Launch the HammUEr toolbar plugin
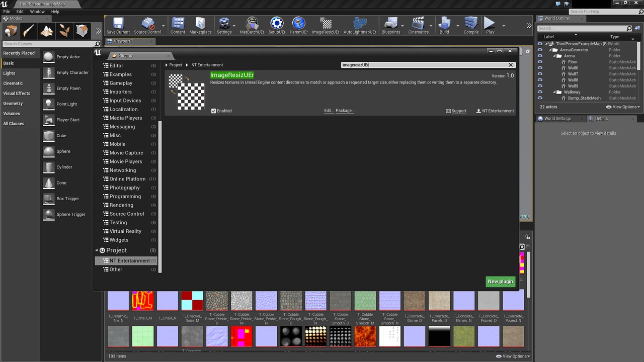This screenshot has height=362, width=644. (299, 26)
